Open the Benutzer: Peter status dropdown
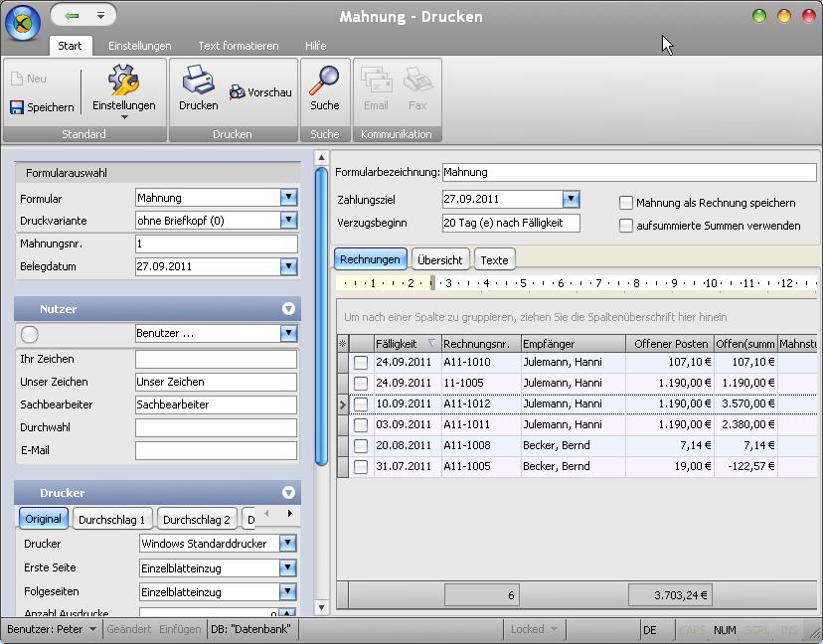This screenshot has width=823, height=644. tap(92, 629)
